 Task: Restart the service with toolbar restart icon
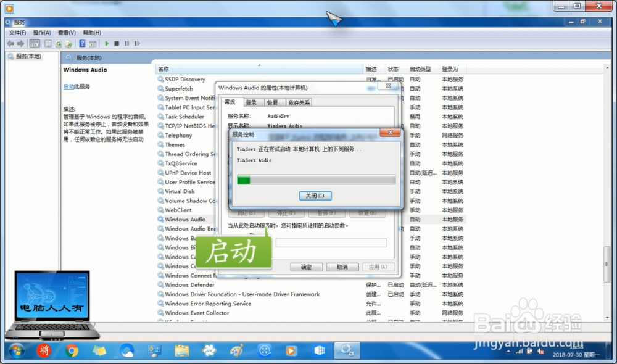[137, 44]
